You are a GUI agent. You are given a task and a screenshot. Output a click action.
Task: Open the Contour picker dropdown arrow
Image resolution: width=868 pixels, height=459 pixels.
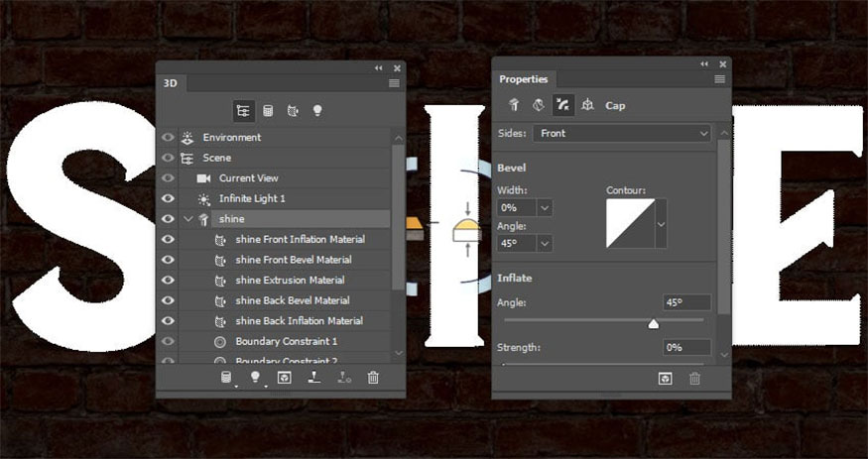click(661, 224)
